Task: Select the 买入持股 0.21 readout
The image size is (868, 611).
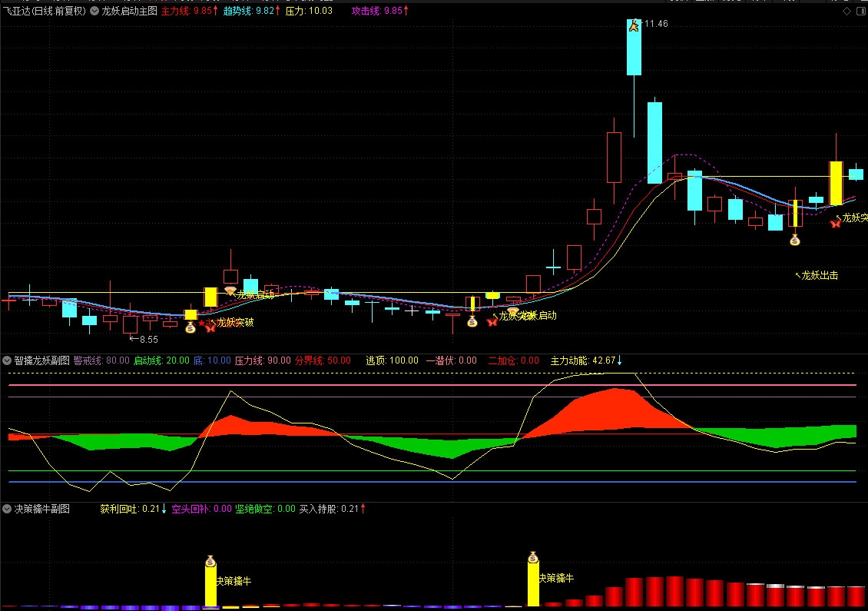Action: [332, 509]
